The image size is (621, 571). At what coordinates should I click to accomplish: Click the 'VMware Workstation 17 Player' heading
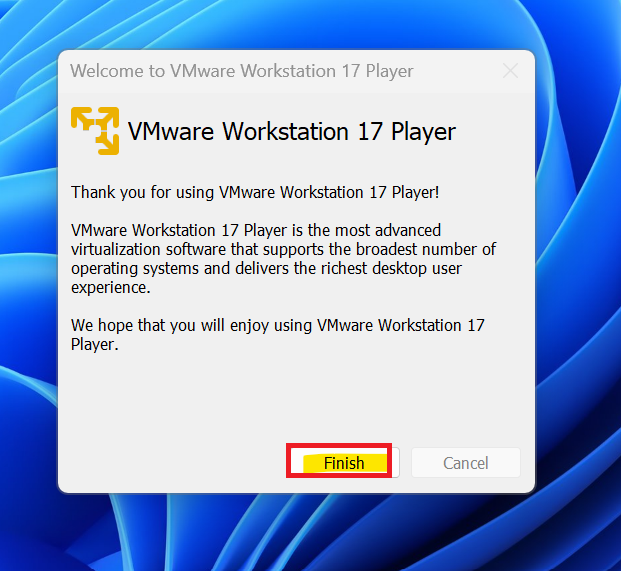[291, 131]
